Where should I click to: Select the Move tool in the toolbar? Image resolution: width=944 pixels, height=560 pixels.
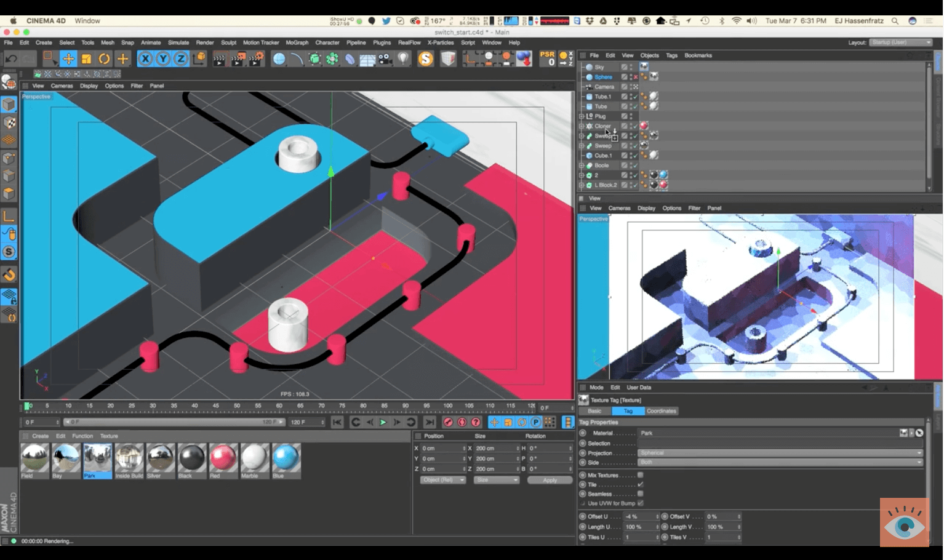pyautogui.click(x=68, y=59)
